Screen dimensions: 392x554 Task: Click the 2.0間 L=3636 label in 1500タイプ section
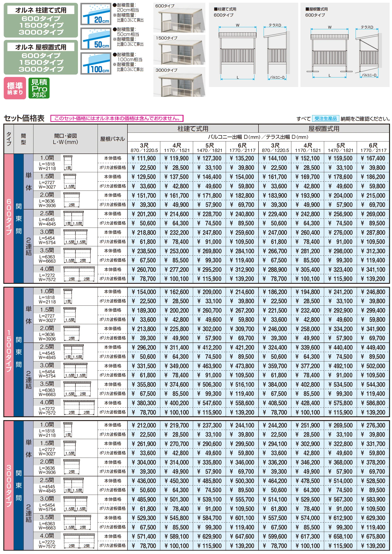[x=47, y=333]
